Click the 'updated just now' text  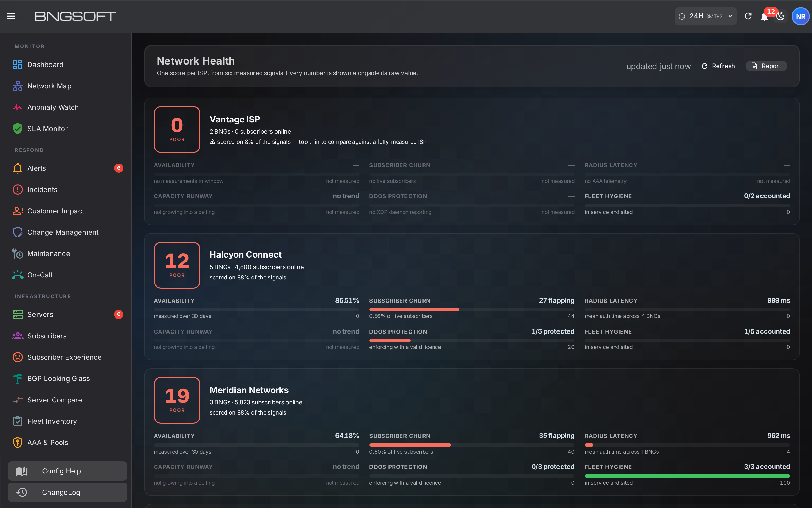click(658, 66)
